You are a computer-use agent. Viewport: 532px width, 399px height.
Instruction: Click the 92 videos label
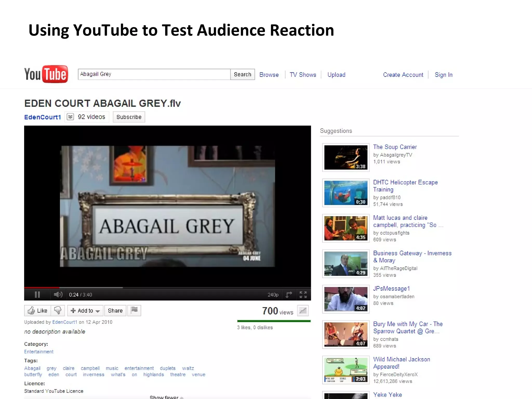91,117
